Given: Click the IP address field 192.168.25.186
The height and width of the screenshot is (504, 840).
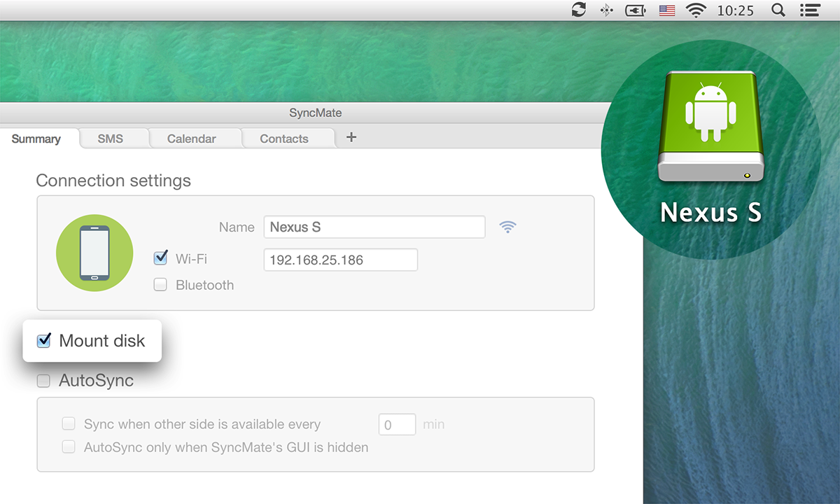Looking at the screenshot, I should coord(341,260).
